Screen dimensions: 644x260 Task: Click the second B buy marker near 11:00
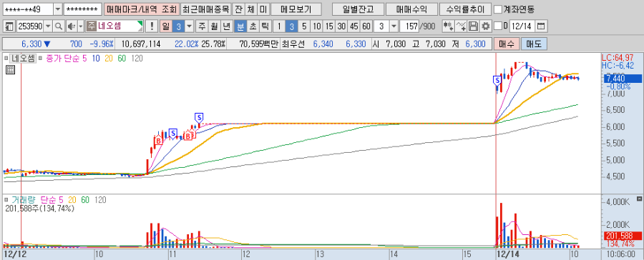pyautogui.click(x=188, y=136)
